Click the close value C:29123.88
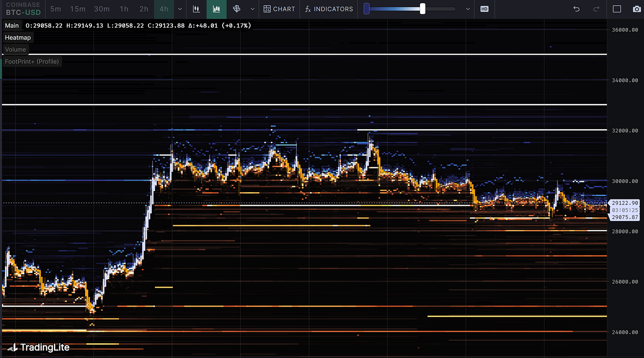The image size is (644, 358). (x=166, y=25)
